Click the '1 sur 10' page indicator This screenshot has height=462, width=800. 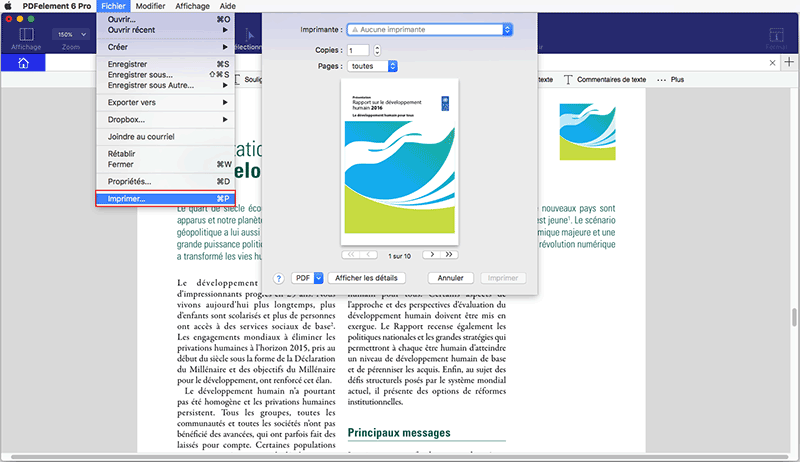(x=399, y=256)
